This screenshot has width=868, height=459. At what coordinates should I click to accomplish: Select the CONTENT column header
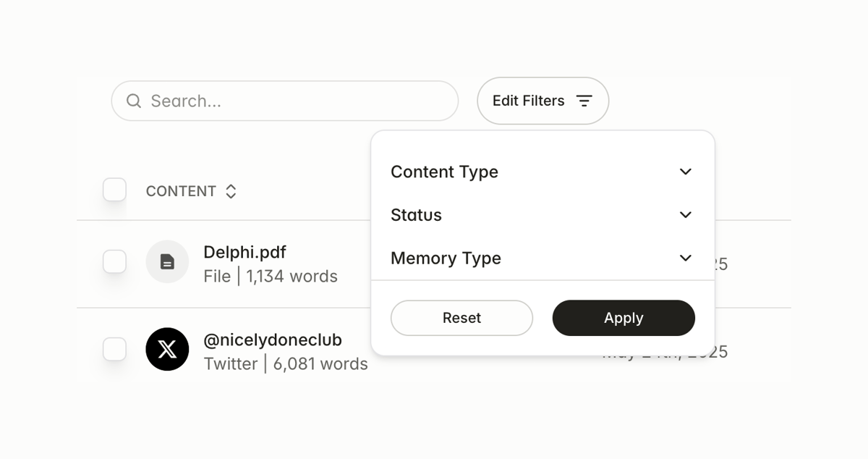pyautogui.click(x=181, y=190)
